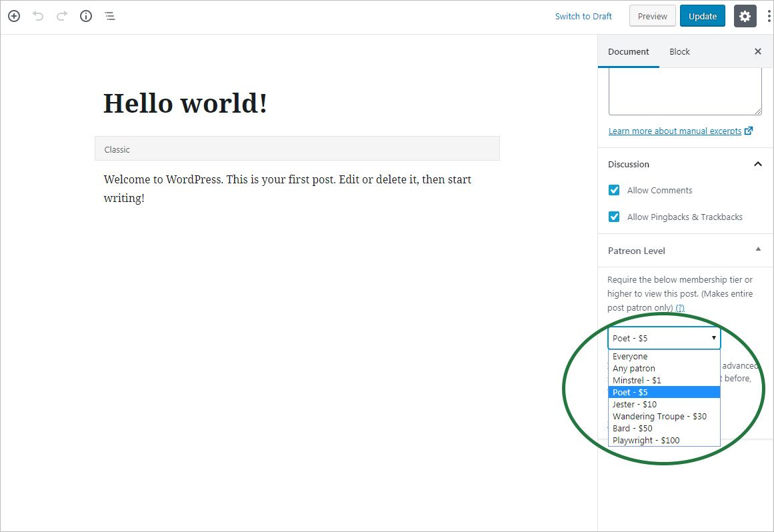
Task: Choose the Everyone option in dropdown
Action: tap(630, 356)
